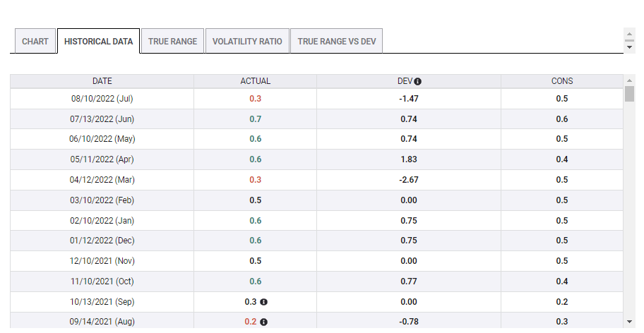Click info icon next to Sep 0.3 value
The width and height of the screenshot is (644, 333).
264,301
